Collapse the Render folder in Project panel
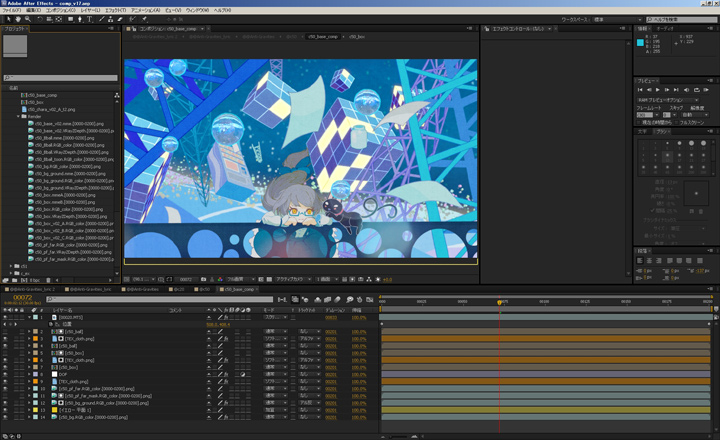The height and width of the screenshot is (440, 720). [18, 117]
